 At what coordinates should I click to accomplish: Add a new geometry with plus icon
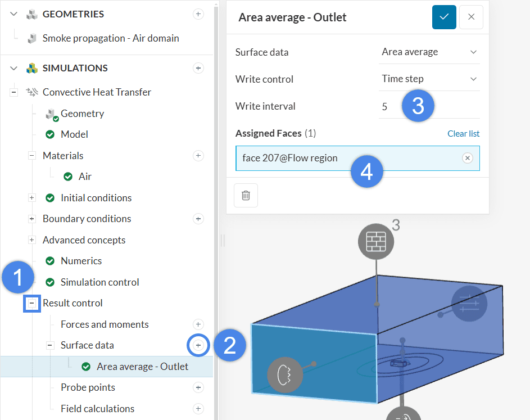pos(198,14)
